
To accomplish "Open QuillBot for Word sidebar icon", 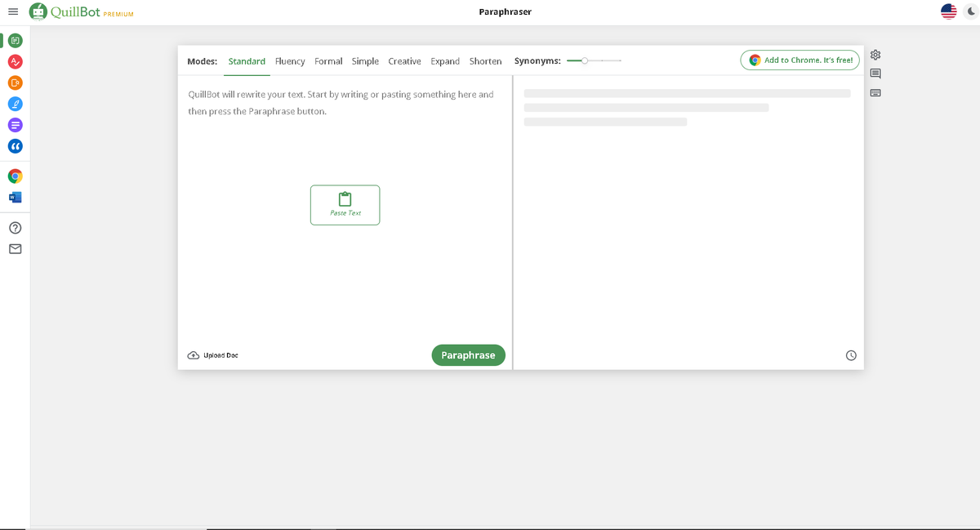I will tap(16, 197).
